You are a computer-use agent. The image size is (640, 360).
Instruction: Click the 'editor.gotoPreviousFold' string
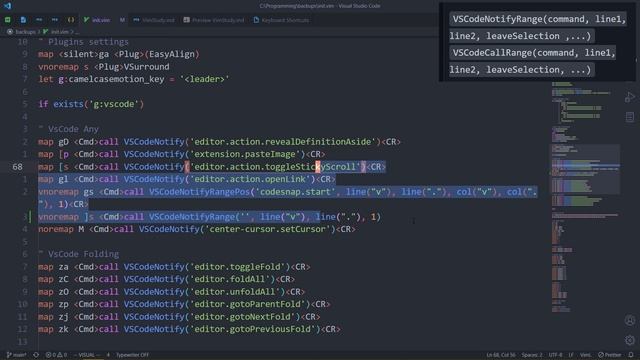pyautogui.click(x=253, y=329)
